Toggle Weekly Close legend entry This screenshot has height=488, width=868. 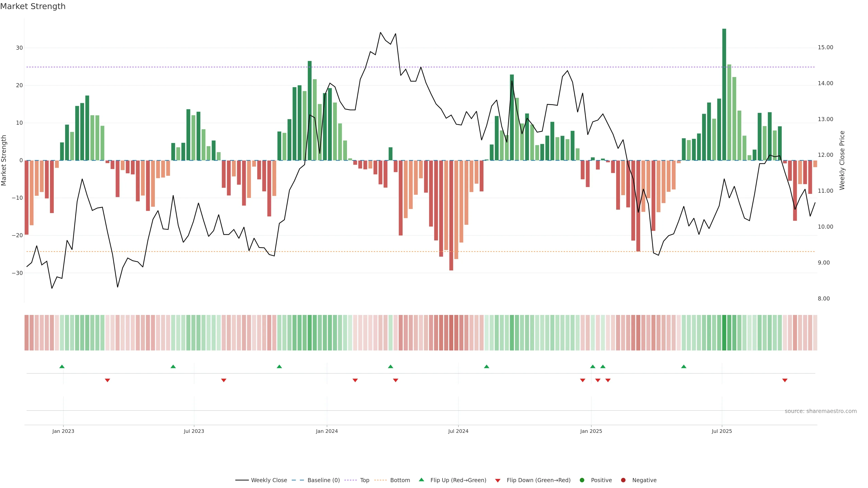pos(269,480)
